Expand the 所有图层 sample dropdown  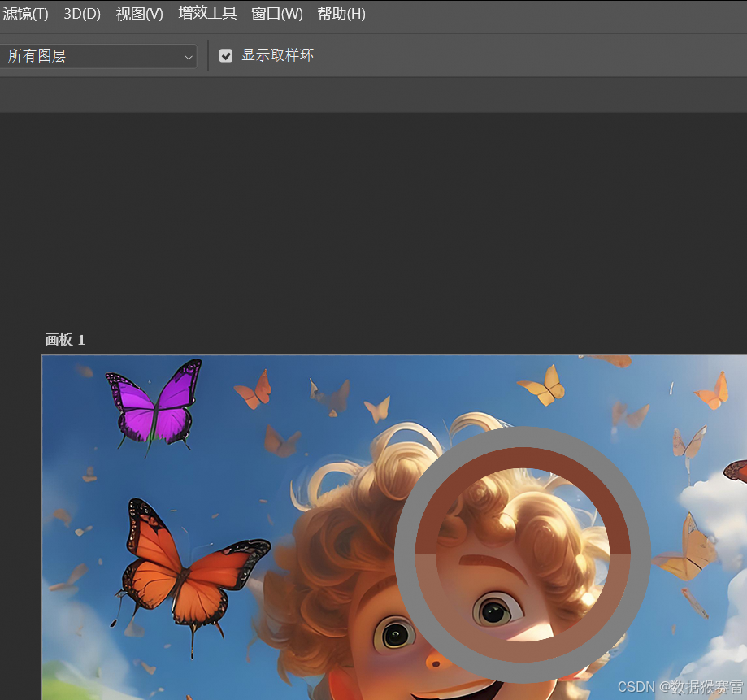tap(98, 56)
